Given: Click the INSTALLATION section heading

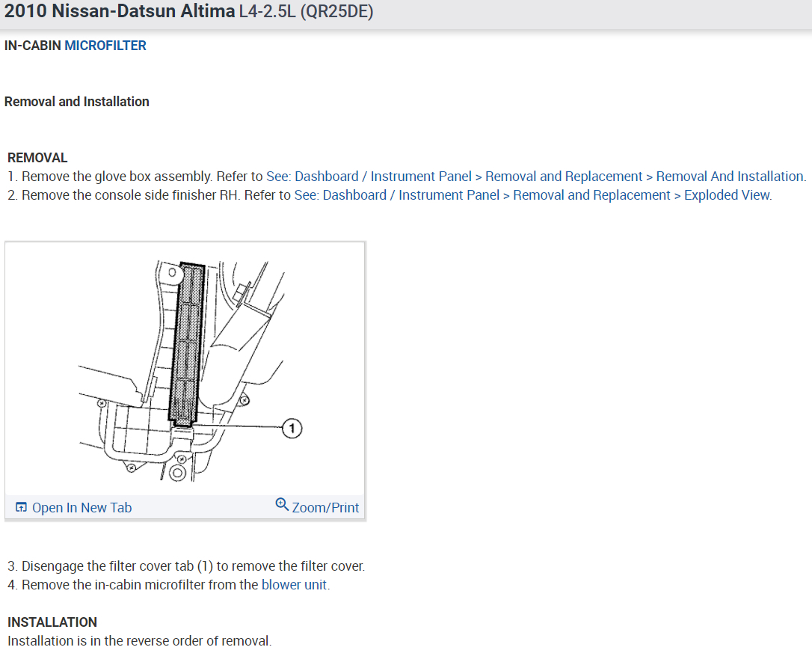Looking at the screenshot, I should coord(52,622).
